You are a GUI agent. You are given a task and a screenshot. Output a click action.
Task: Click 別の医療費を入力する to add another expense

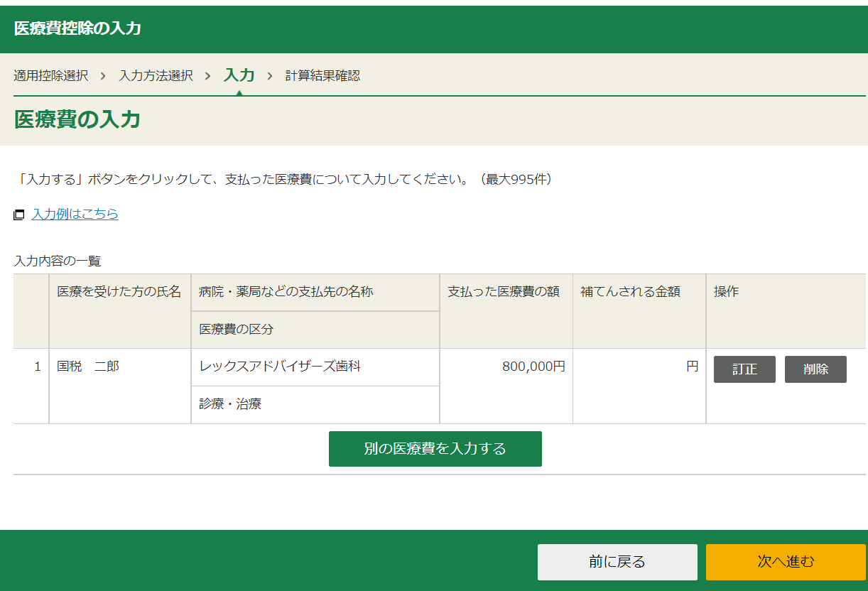click(435, 449)
